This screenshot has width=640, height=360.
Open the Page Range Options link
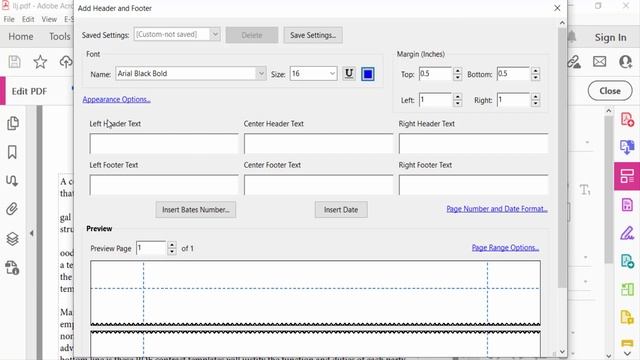tap(505, 248)
